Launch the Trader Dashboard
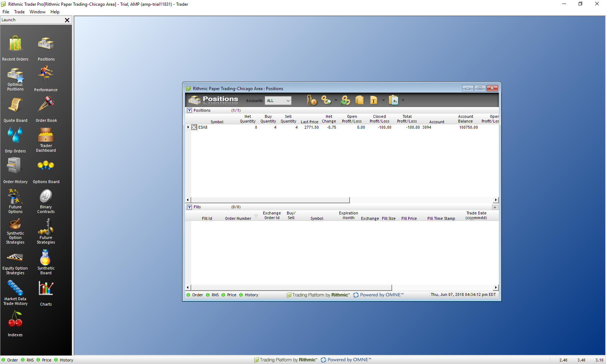This screenshot has height=364, width=606. coord(46,140)
